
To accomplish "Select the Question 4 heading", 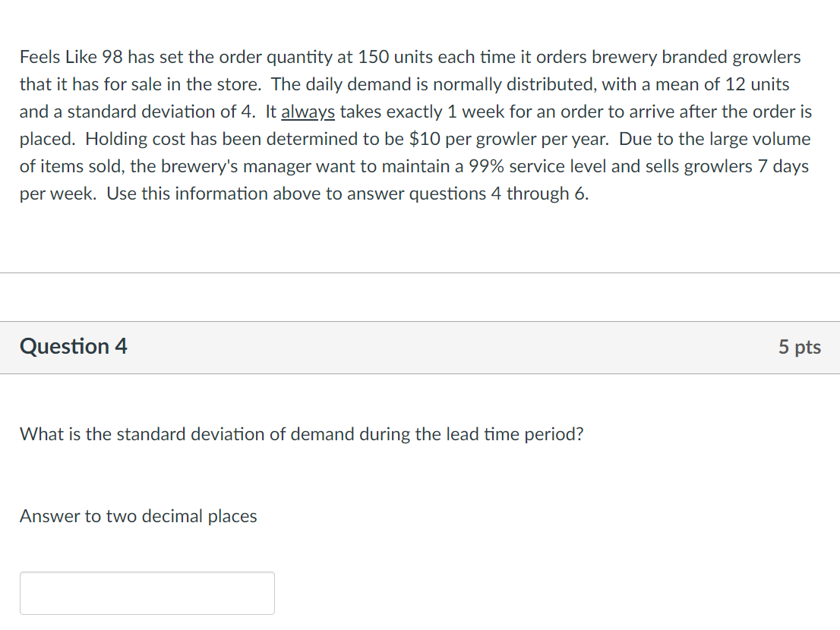I will point(74,346).
